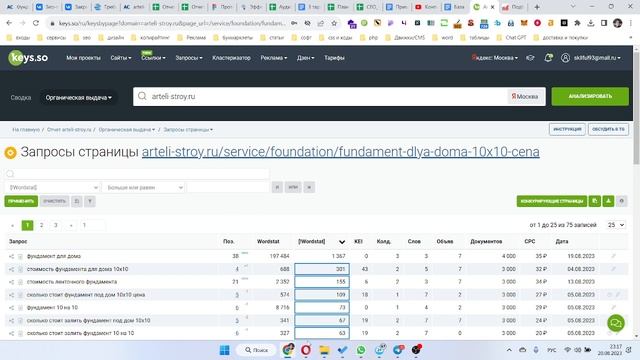Open the notifications bell icon
Viewport: 640px width, 360px height.
click(x=548, y=58)
